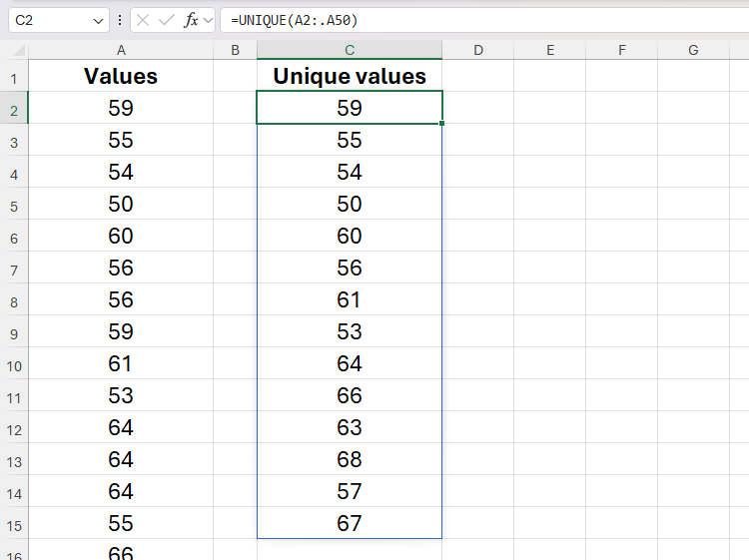The width and height of the screenshot is (749, 560).
Task: Click the Cancel (X) formula icon
Action: 144,20
